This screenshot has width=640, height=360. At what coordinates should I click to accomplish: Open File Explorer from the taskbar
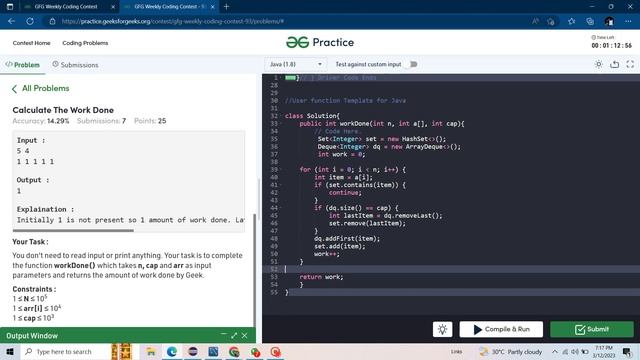tap(151, 351)
